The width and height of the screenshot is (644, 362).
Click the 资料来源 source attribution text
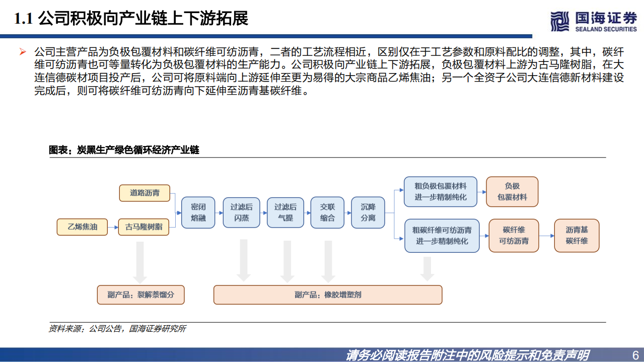click(x=117, y=330)
